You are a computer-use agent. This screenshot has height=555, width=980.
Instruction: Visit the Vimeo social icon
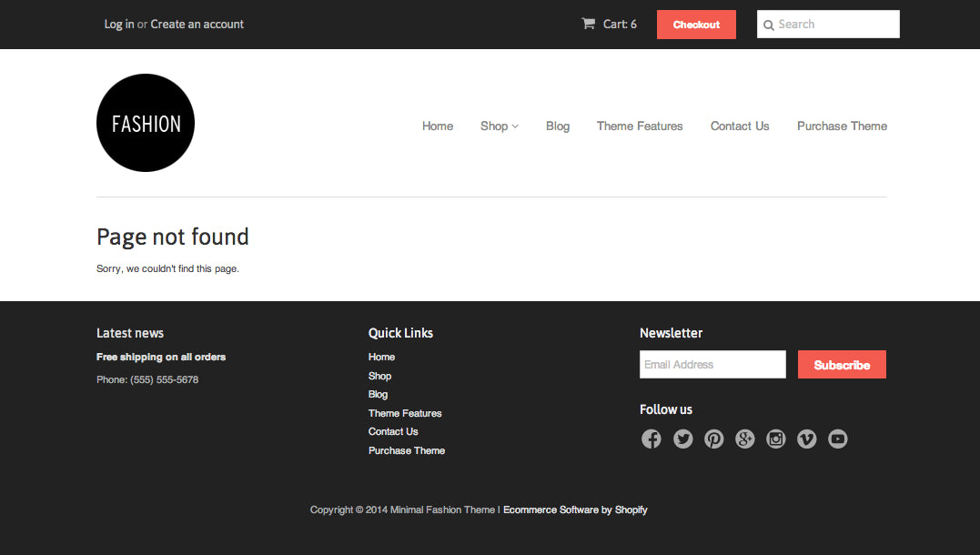pyautogui.click(x=806, y=439)
